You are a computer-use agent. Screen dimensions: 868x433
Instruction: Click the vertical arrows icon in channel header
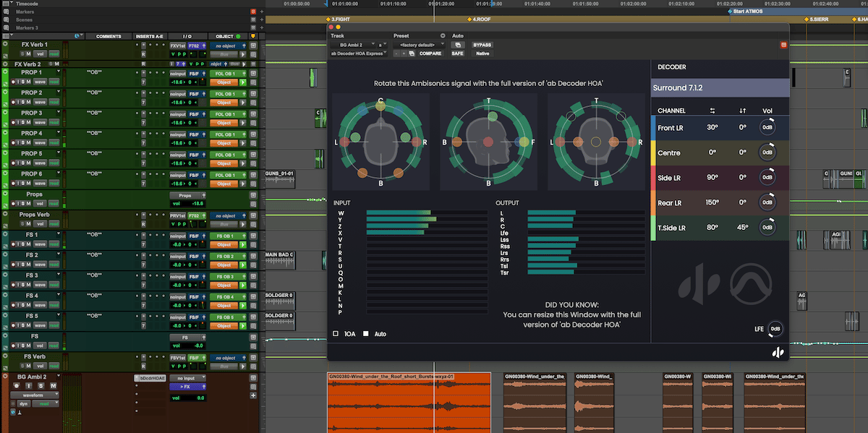pyautogui.click(x=742, y=111)
